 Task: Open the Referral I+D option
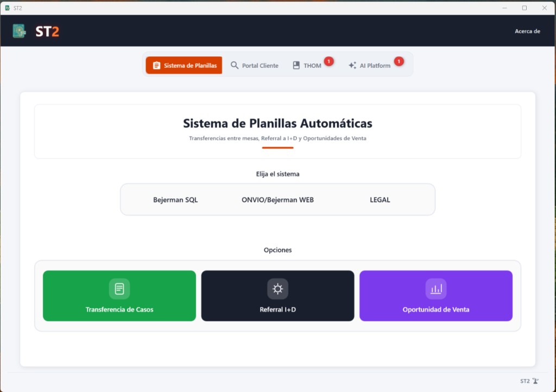[277, 296]
